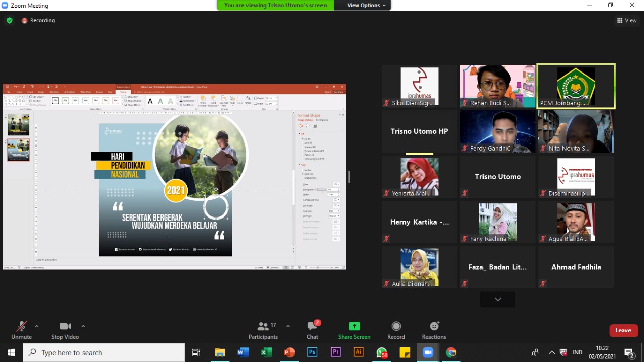Expand audio options arrow next to Unmute

[37, 326]
